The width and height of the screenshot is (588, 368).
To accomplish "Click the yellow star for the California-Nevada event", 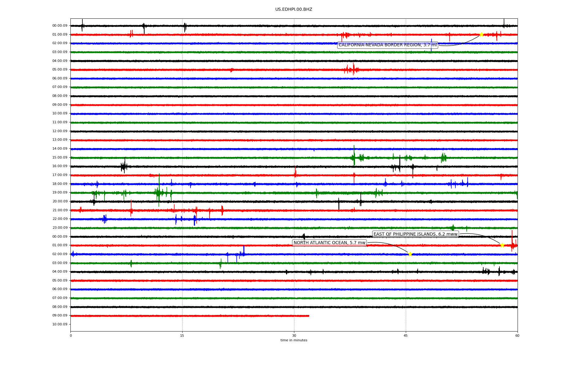I will point(481,34).
